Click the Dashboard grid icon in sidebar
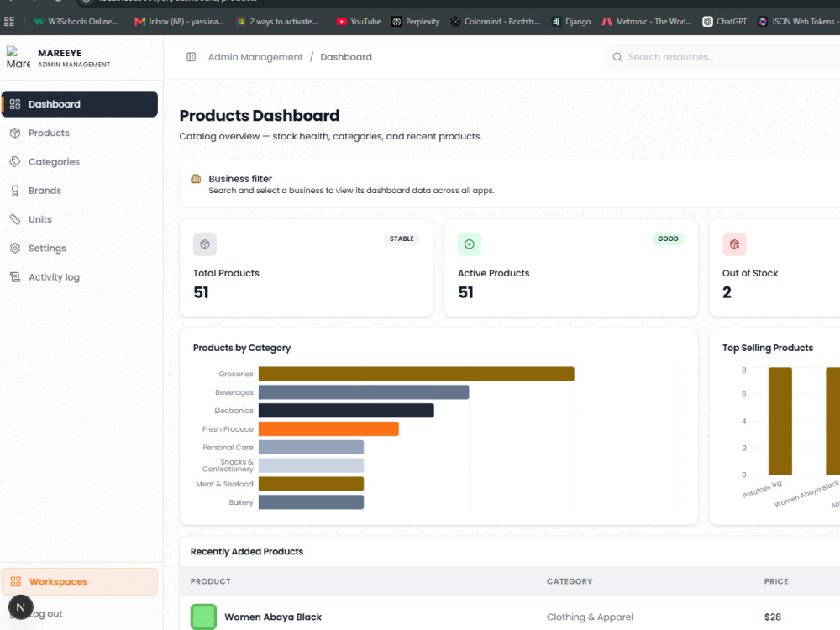 pos(15,104)
